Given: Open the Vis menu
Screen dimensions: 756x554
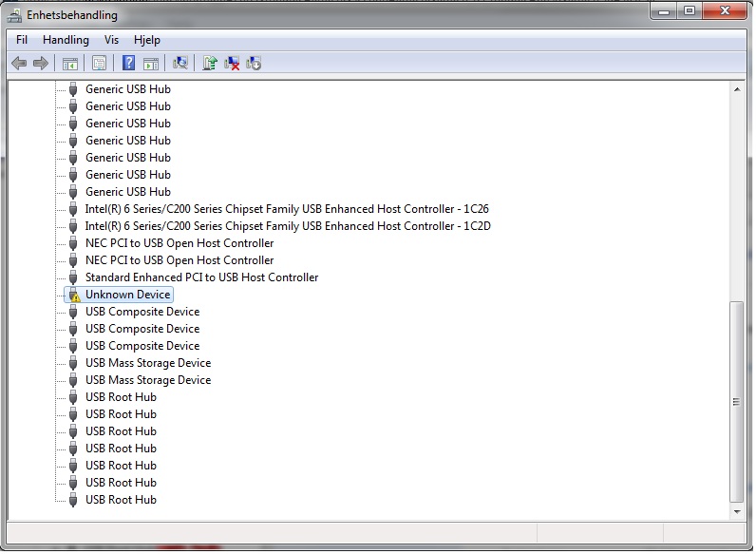Looking at the screenshot, I should click(111, 40).
